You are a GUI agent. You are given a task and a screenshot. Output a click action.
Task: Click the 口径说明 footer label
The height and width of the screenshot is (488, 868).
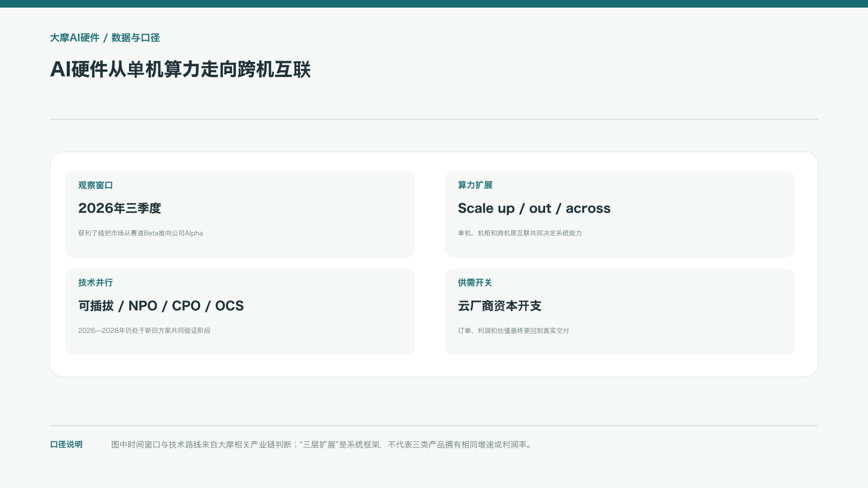pyautogui.click(x=66, y=445)
